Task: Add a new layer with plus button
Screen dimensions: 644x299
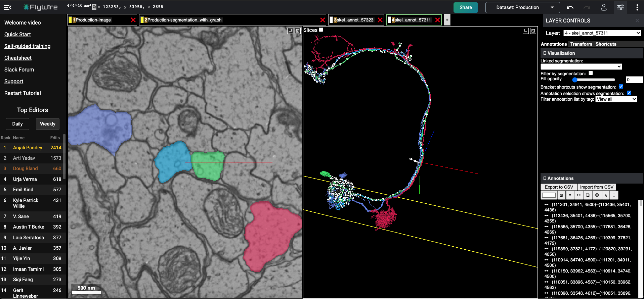Action: click(447, 20)
